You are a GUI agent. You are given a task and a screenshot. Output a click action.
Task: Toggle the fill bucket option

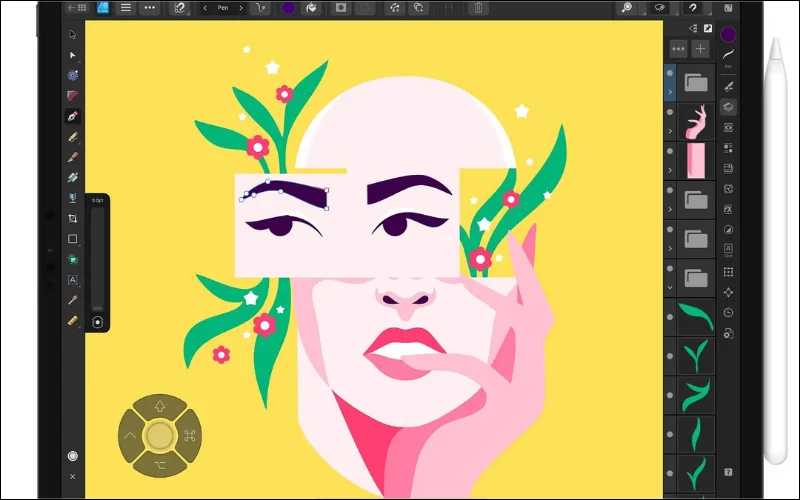pyautogui.click(x=311, y=8)
